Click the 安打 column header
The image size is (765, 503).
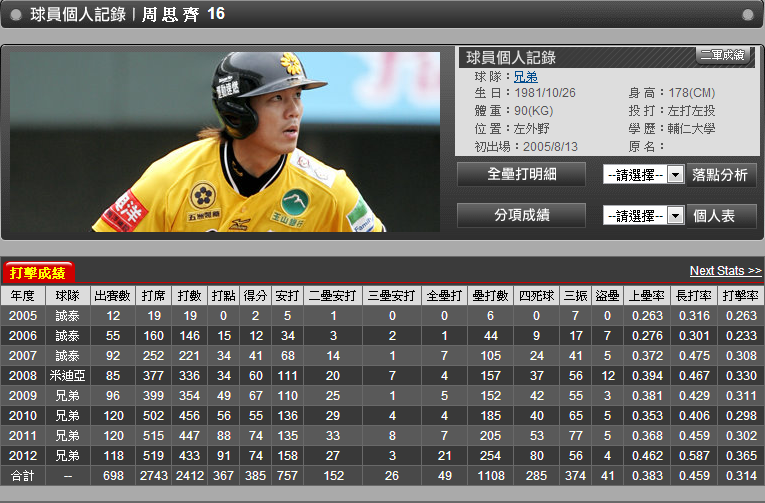click(x=287, y=296)
